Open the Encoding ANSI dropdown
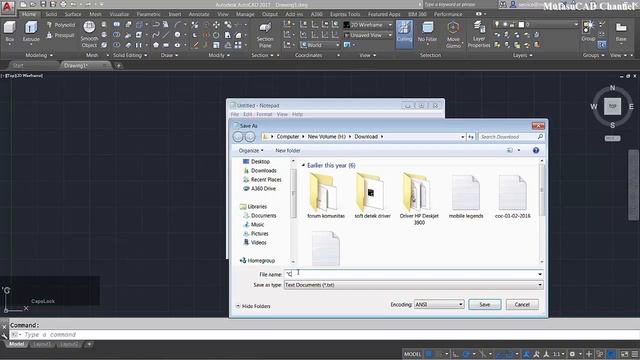This screenshot has width=640, height=360. click(x=439, y=304)
